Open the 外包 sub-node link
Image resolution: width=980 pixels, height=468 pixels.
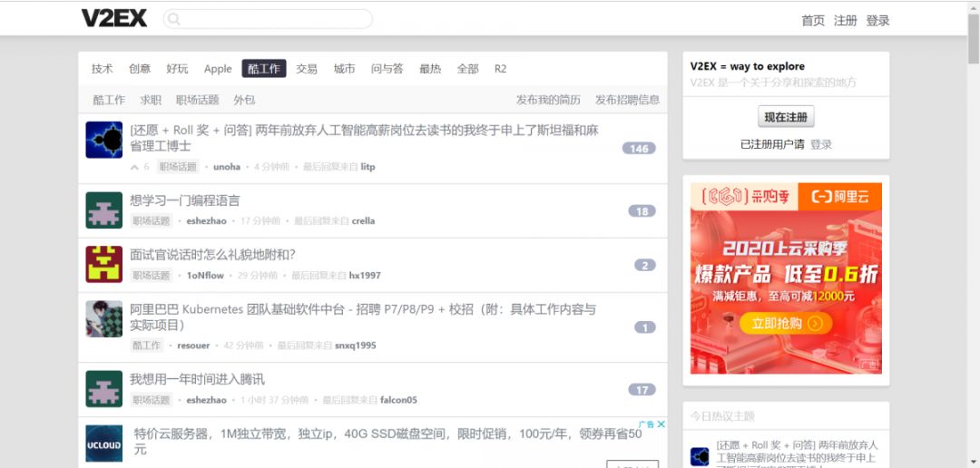(244, 100)
